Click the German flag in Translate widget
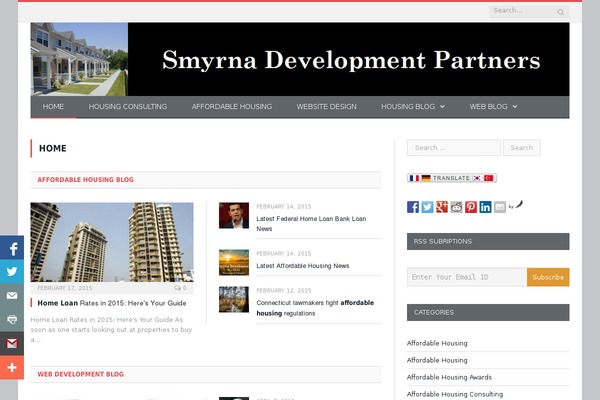Viewport: 600px width, 400px height. 426,178
